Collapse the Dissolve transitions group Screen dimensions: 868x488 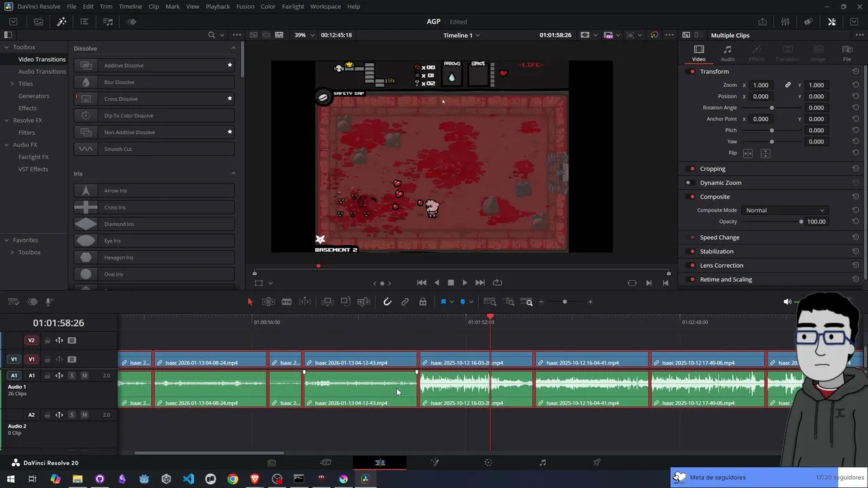[x=233, y=48]
